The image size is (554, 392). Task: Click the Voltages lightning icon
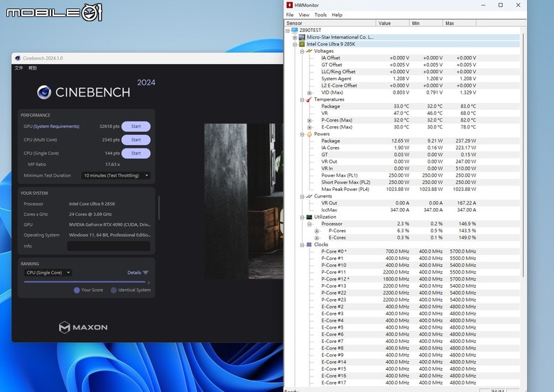point(309,51)
